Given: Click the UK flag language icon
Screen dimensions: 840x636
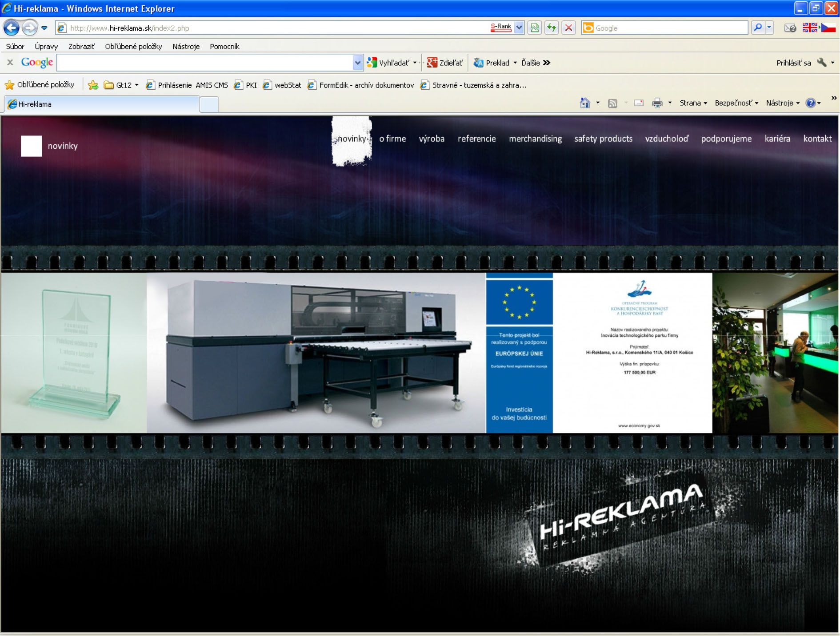Looking at the screenshot, I should tap(810, 28).
